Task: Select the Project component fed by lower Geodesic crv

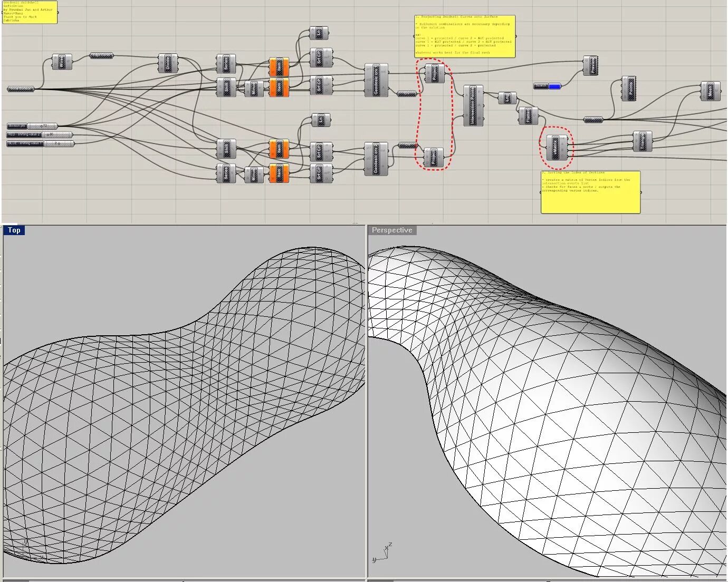Action: coord(434,157)
